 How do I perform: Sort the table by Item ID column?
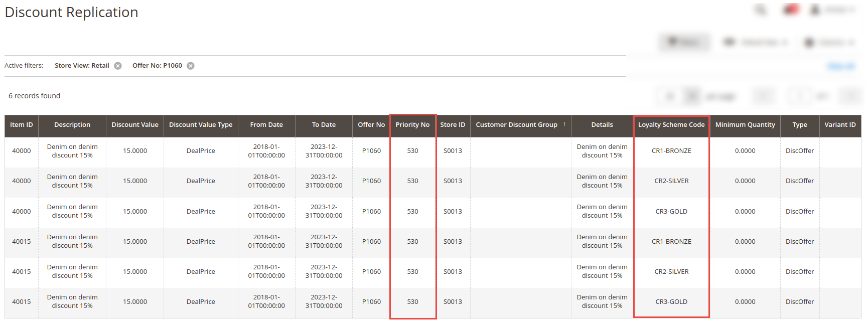(22, 125)
